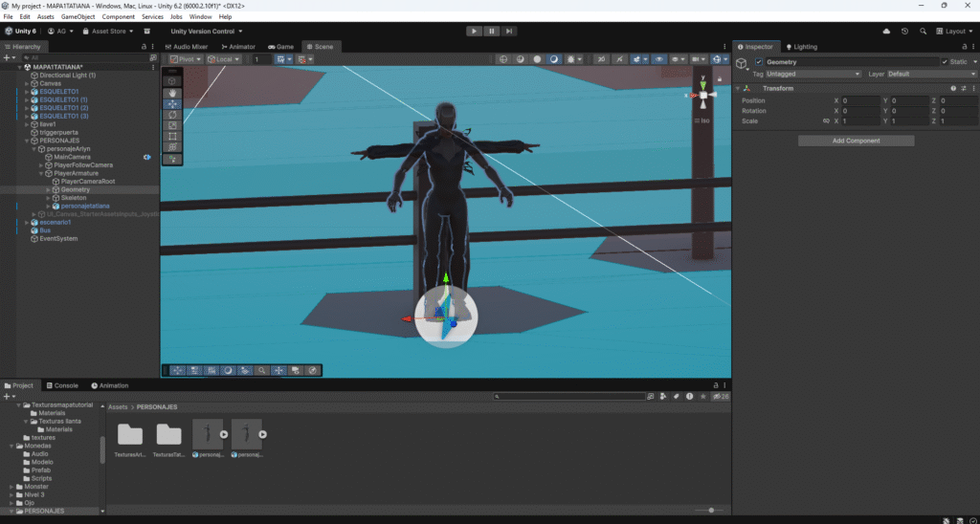Toggle the Iso perspective label on gizmo
980x524 pixels.
704,120
